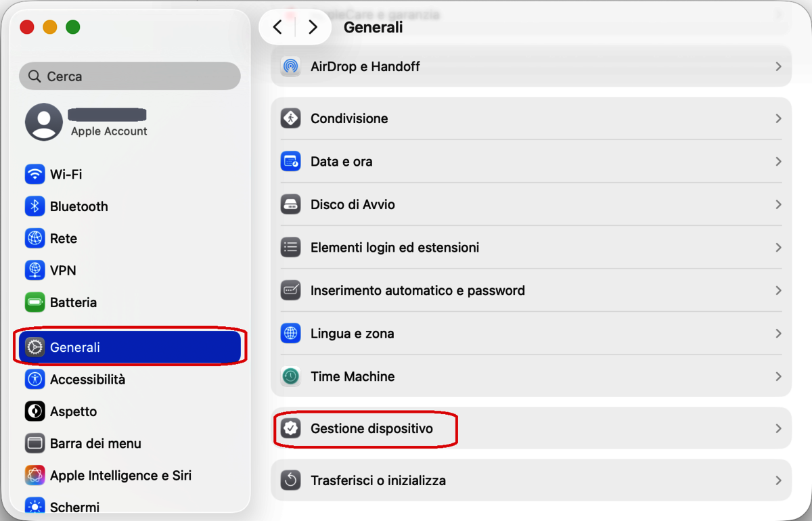812x521 pixels.
Task: Click the Apple Intelligence e Siri icon
Action: point(35,476)
